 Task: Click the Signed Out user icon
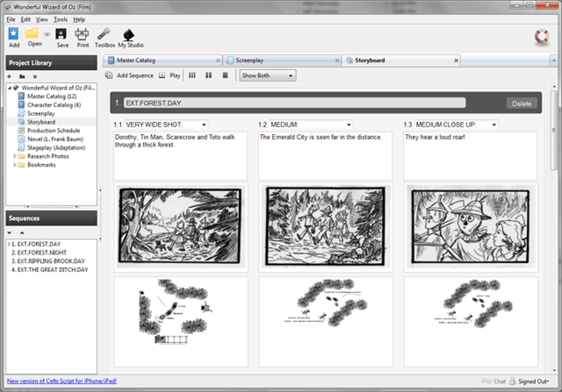coord(512,381)
